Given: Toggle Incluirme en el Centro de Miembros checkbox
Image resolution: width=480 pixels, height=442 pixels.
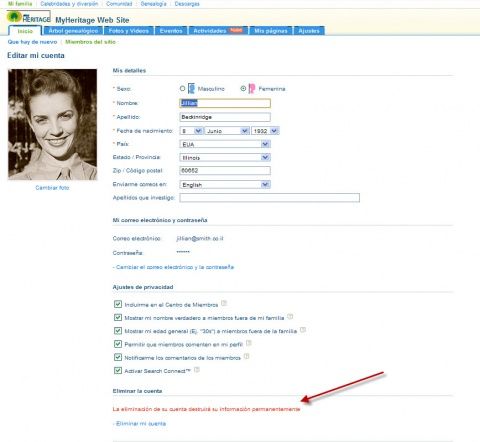Looking at the screenshot, I should tap(118, 304).
